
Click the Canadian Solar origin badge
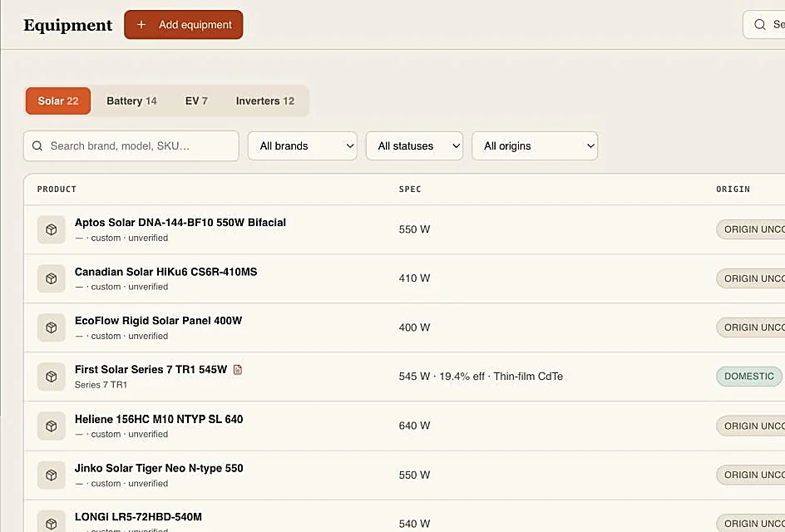pos(750,278)
